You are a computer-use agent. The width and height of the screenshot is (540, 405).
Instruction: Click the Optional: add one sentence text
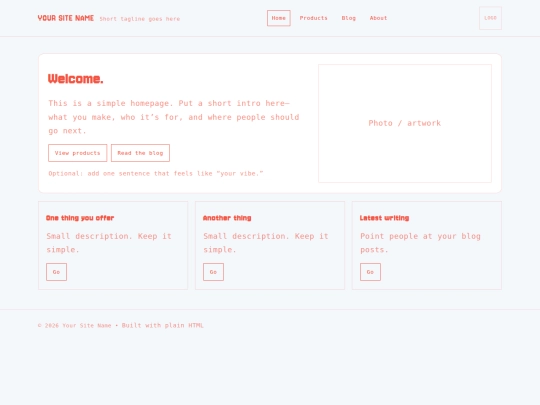pyautogui.click(x=156, y=173)
